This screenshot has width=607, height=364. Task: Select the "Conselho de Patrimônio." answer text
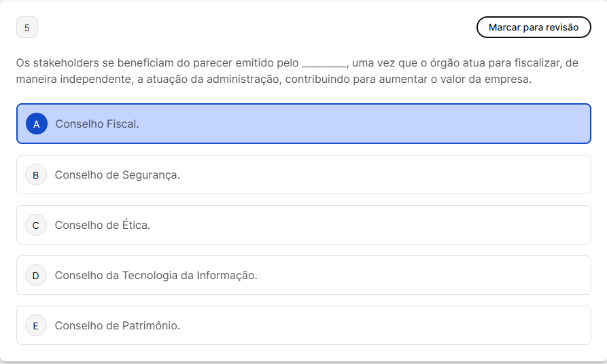pos(117,325)
